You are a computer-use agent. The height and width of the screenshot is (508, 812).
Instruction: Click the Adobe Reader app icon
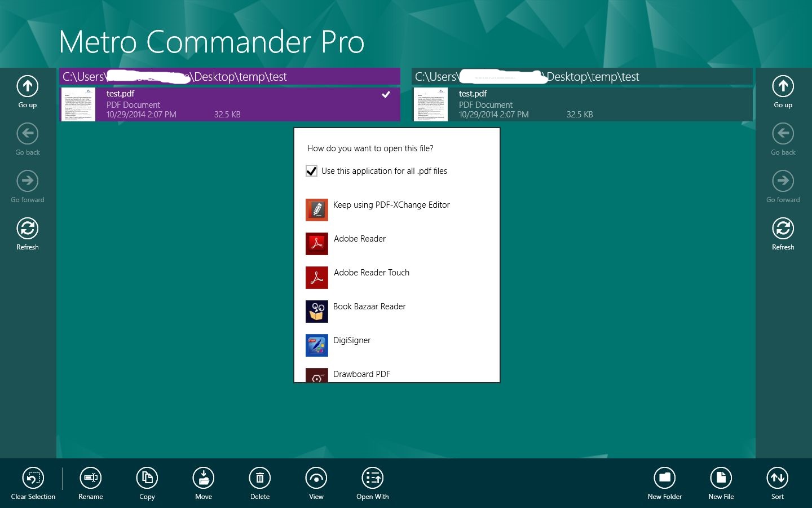click(317, 244)
